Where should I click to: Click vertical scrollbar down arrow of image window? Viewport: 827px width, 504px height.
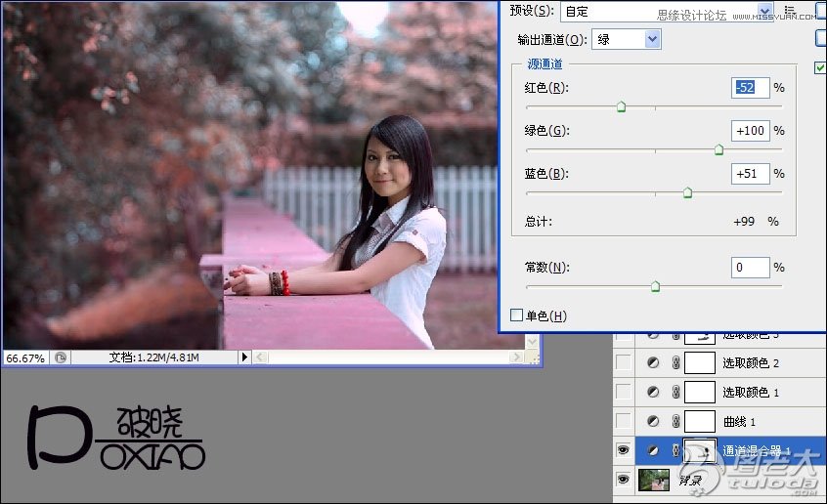tap(532, 342)
